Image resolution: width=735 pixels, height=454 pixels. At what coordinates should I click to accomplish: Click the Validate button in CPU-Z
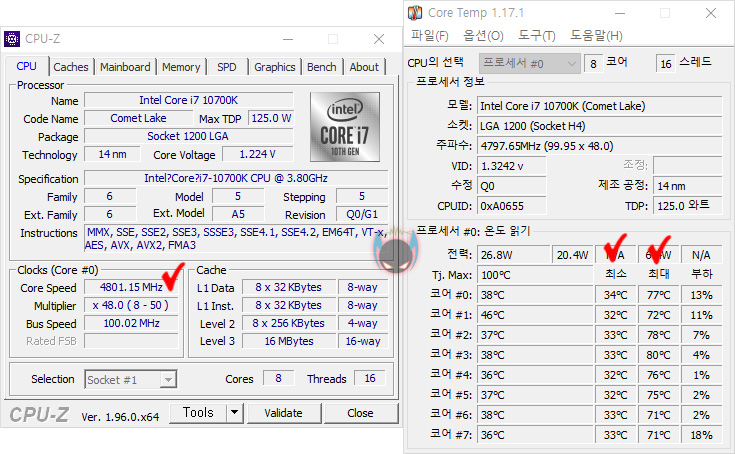point(284,413)
